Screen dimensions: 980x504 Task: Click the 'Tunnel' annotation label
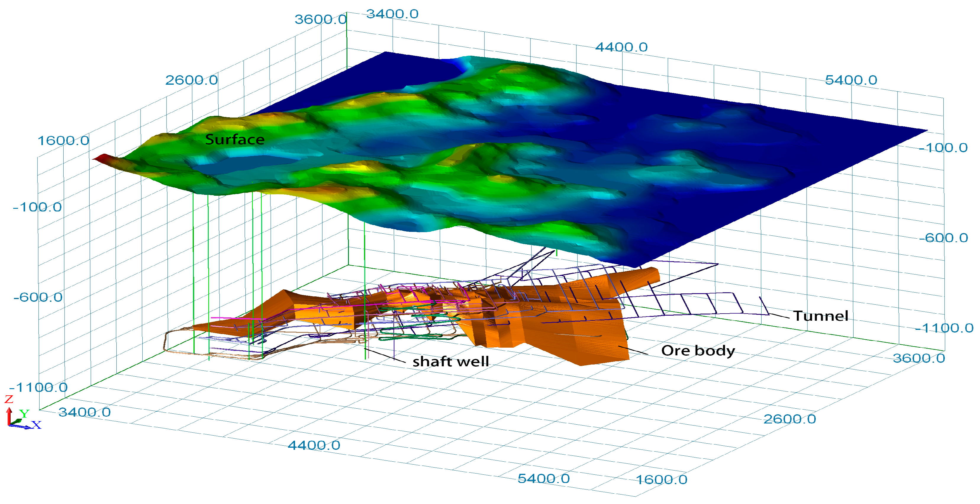click(x=821, y=316)
